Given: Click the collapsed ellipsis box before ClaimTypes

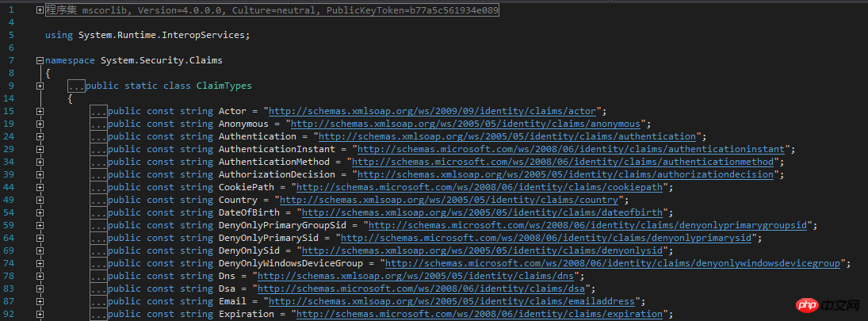Looking at the screenshot, I should point(76,86).
